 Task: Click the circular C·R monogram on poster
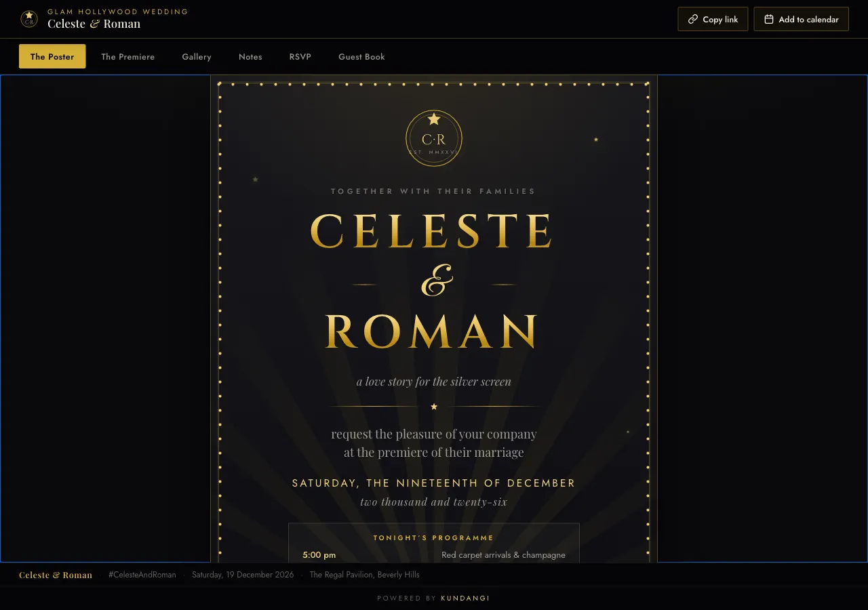(x=434, y=139)
